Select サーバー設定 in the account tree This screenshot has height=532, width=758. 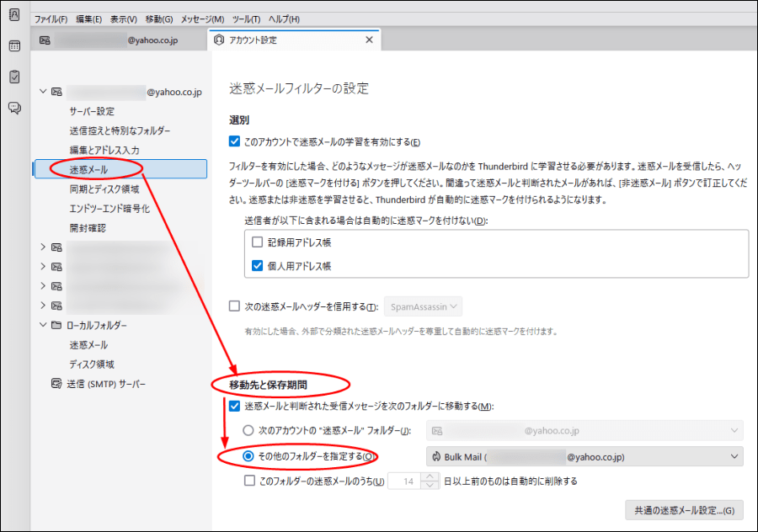pos(92,111)
